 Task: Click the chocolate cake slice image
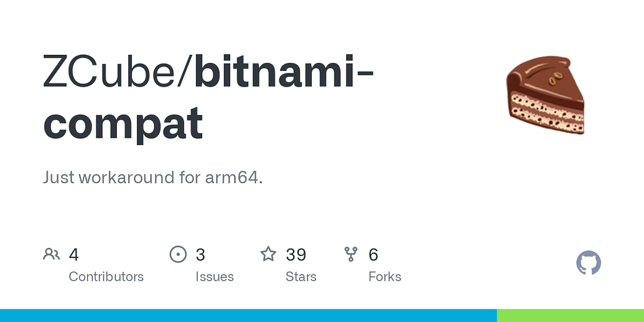pyautogui.click(x=545, y=95)
